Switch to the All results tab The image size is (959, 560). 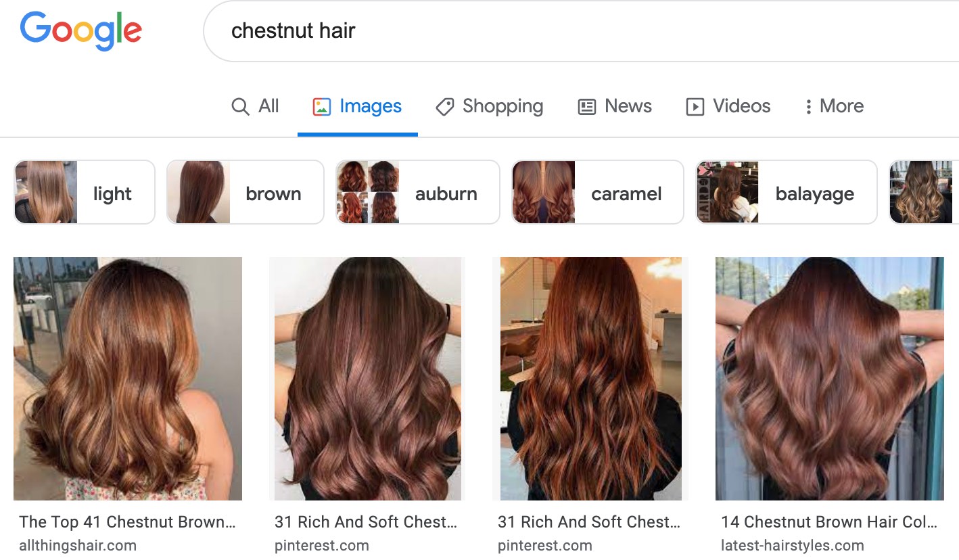(x=255, y=106)
